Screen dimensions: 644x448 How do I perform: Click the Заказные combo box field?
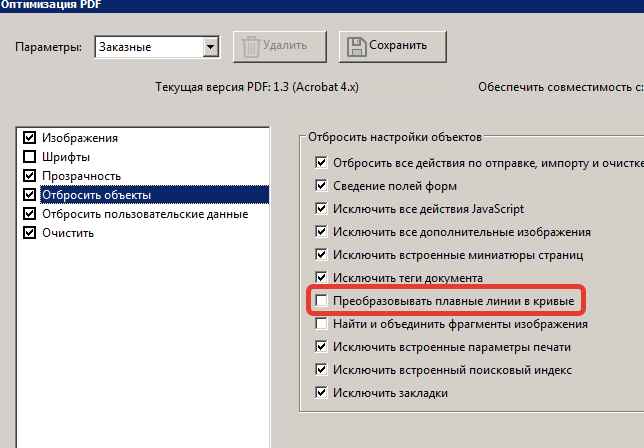pyautogui.click(x=156, y=47)
